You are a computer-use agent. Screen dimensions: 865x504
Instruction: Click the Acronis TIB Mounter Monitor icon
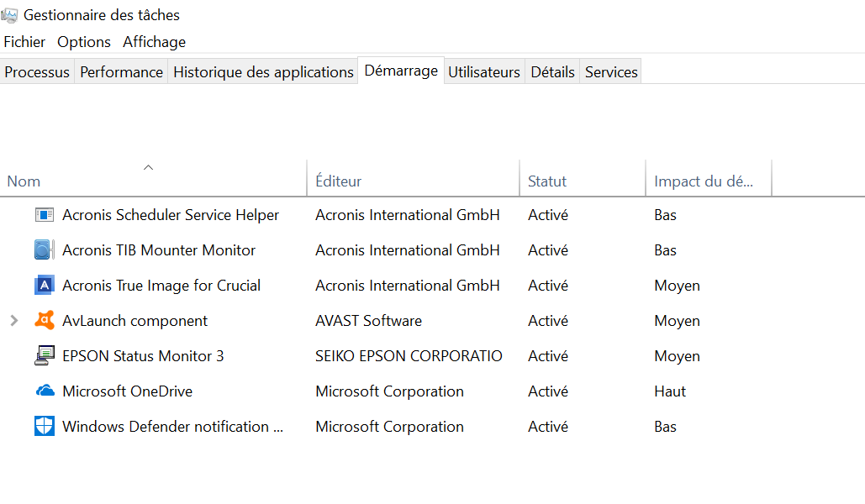pos(45,250)
